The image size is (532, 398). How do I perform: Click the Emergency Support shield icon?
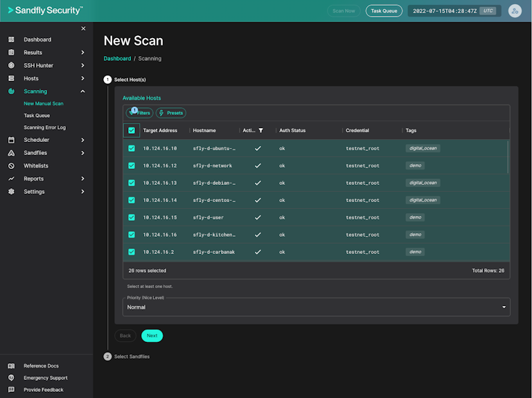[11, 378]
